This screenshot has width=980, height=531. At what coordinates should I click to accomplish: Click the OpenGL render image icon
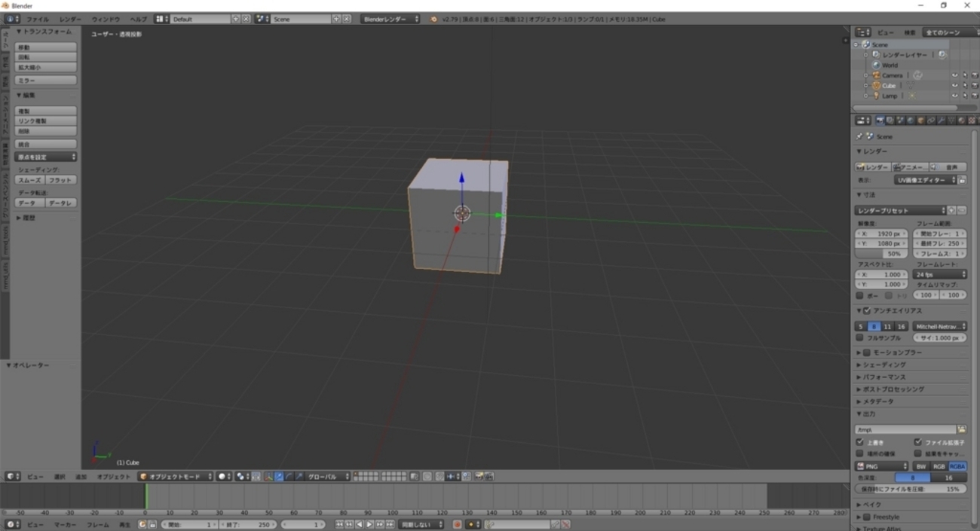click(x=479, y=477)
